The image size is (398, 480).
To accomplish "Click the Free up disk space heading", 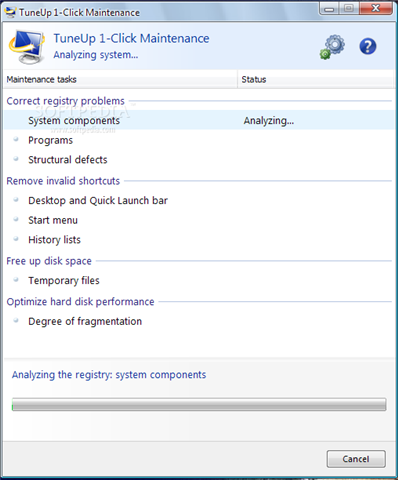I will tap(49, 261).
